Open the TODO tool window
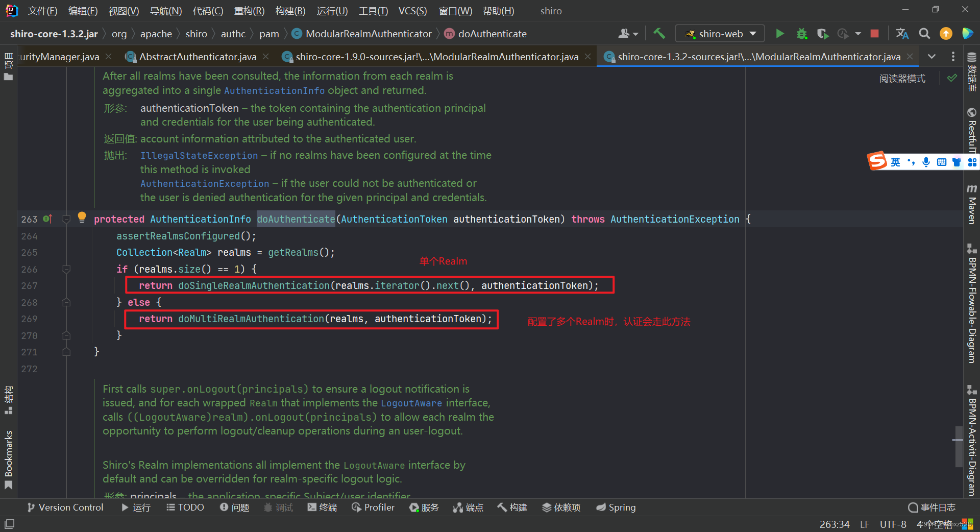980x532 pixels. click(185, 507)
